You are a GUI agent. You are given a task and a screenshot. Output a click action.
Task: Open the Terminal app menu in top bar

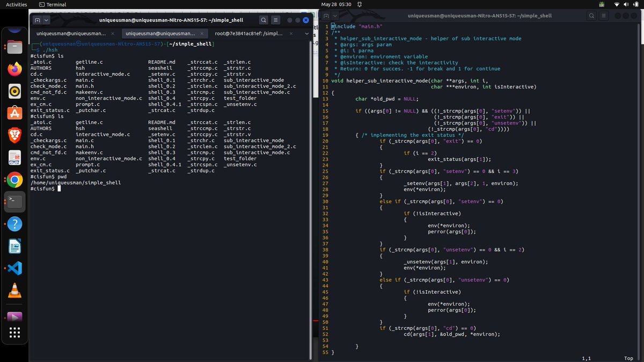pos(52,4)
